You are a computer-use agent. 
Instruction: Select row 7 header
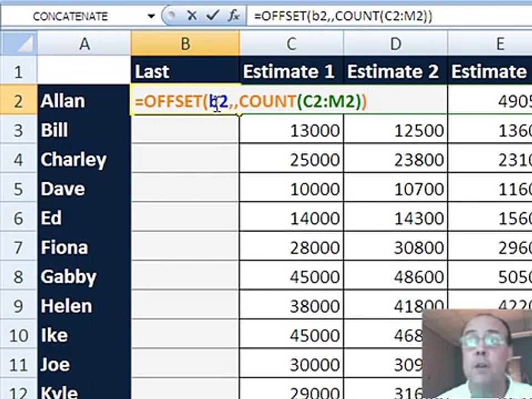click(x=19, y=247)
